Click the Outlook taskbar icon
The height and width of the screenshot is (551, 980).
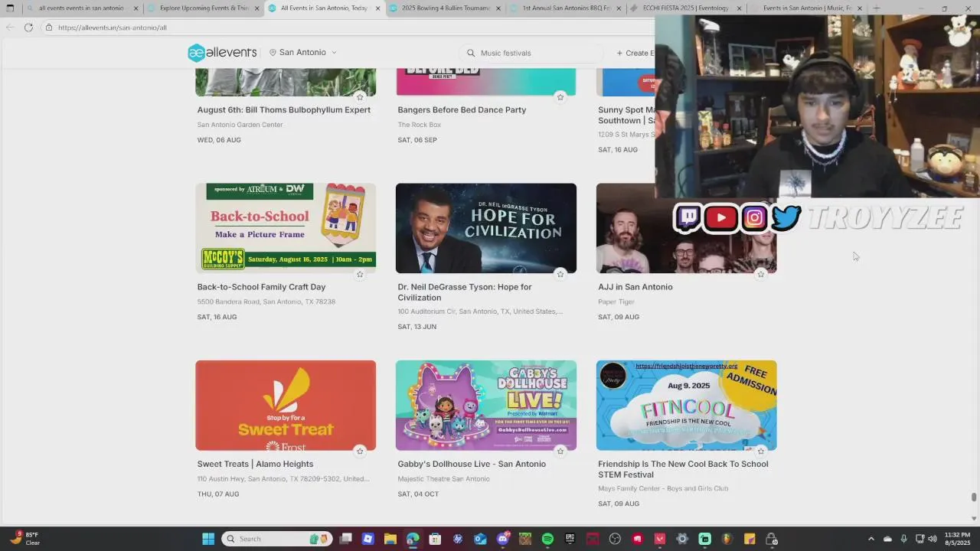480,539
